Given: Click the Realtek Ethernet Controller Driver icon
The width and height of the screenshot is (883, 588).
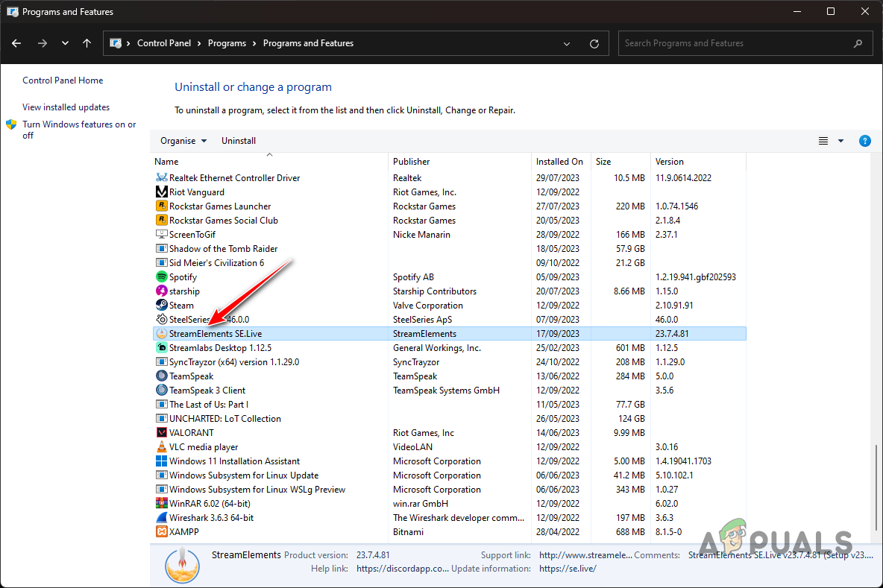Looking at the screenshot, I should coord(162,178).
